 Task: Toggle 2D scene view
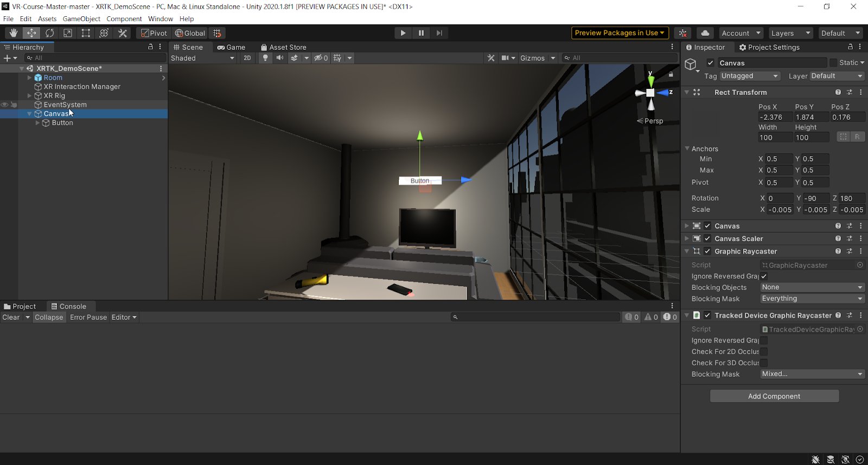coord(247,58)
